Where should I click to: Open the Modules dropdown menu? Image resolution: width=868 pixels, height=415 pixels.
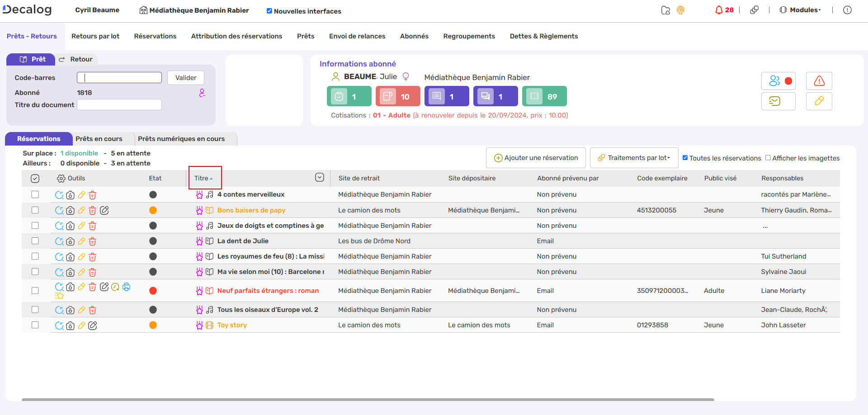tap(801, 10)
